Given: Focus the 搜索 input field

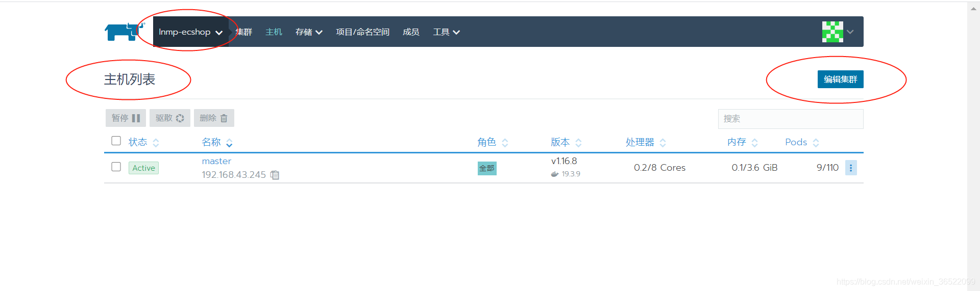Looking at the screenshot, I should pyautogui.click(x=791, y=119).
